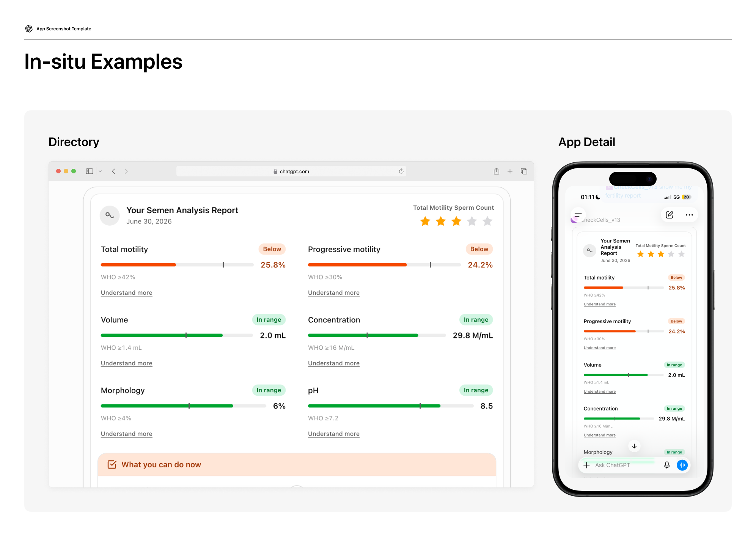Show tab overview in the browser toolbar
This screenshot has width=756, height=536.
point(524,171)
